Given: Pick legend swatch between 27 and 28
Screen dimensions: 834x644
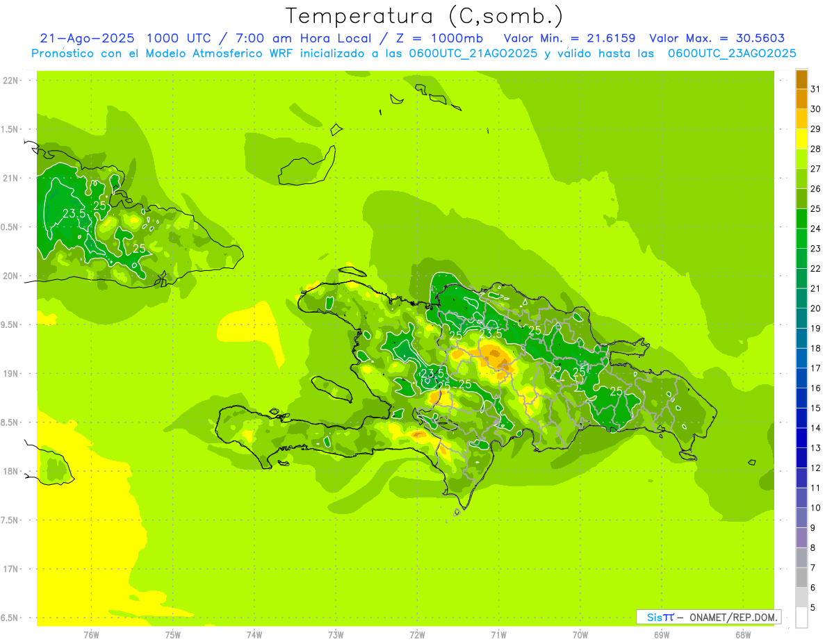Looking at the screenshot, I should pos(801,159).
